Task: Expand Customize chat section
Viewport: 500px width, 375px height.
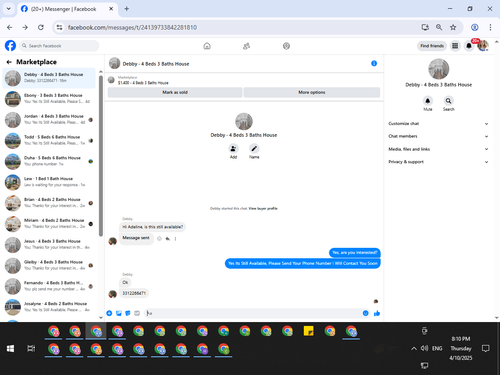Action: (438, 124)
